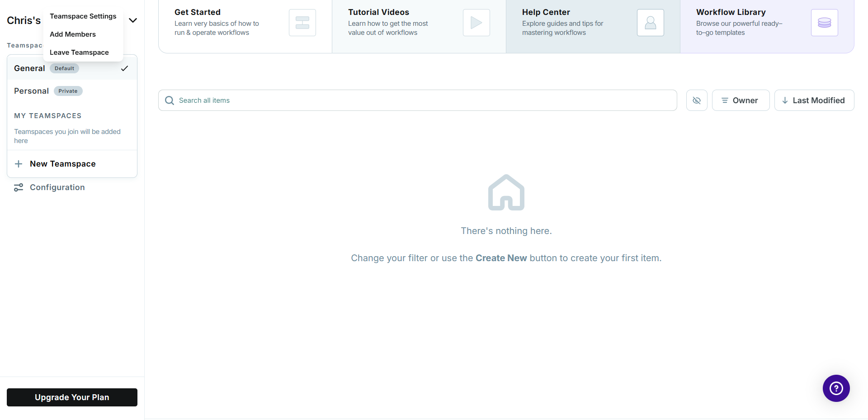Screen dimensions: 868x420
Task: Click the search magnifier icon
Action: (x=170, y=100)
